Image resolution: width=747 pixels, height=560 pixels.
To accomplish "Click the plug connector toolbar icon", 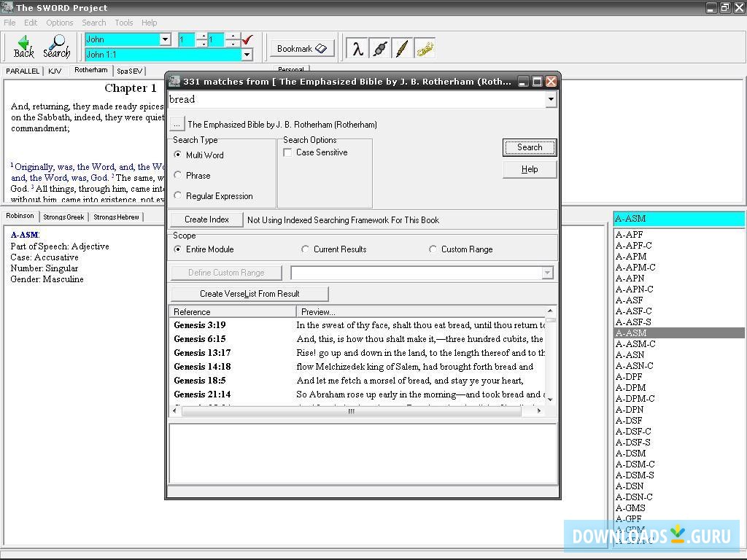I will [x=379, y=47].
